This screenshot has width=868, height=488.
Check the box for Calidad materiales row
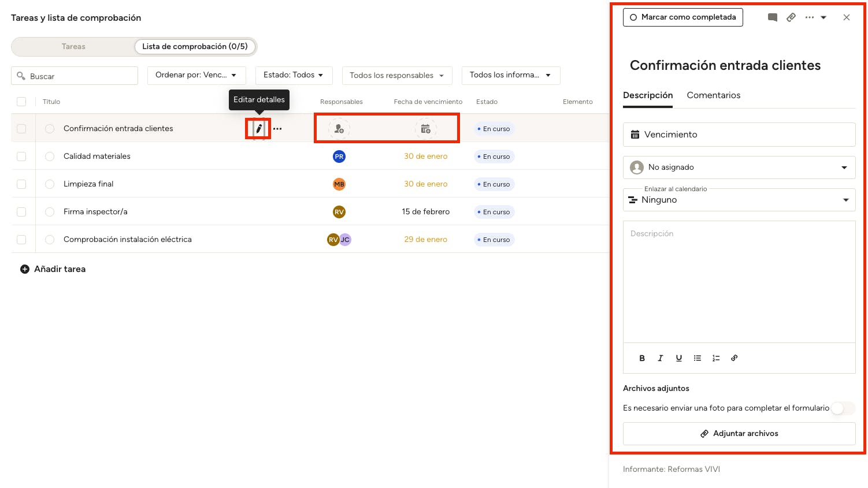point(21,157)
